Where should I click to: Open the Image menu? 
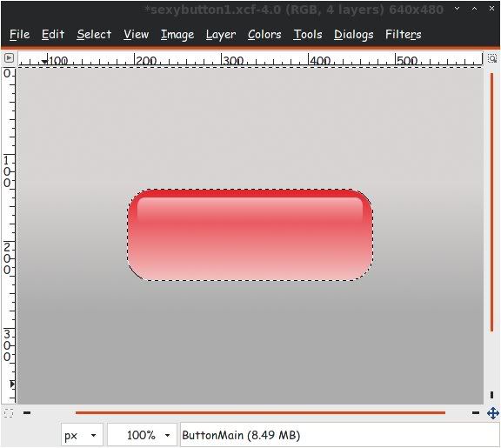[x=177, y=35]
